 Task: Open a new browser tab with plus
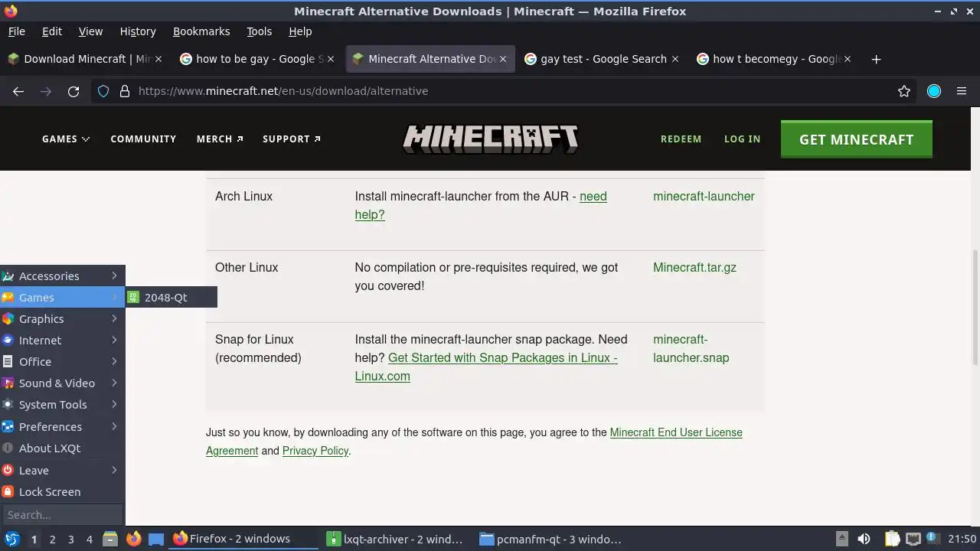pos(877,59)
